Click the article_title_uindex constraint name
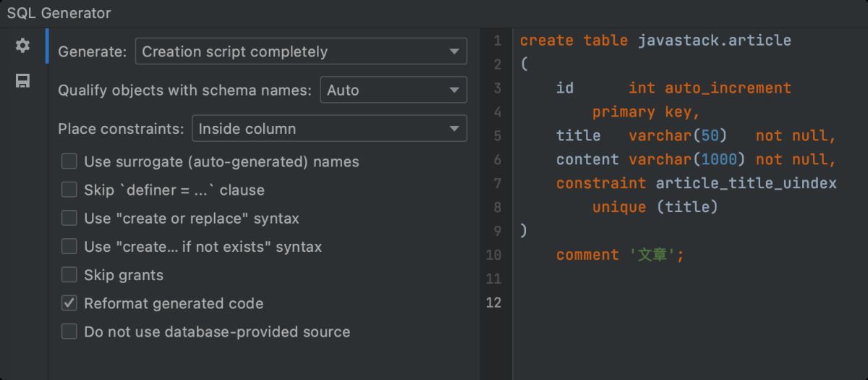The height and width of the screenshot is (380, 868). 746,183
